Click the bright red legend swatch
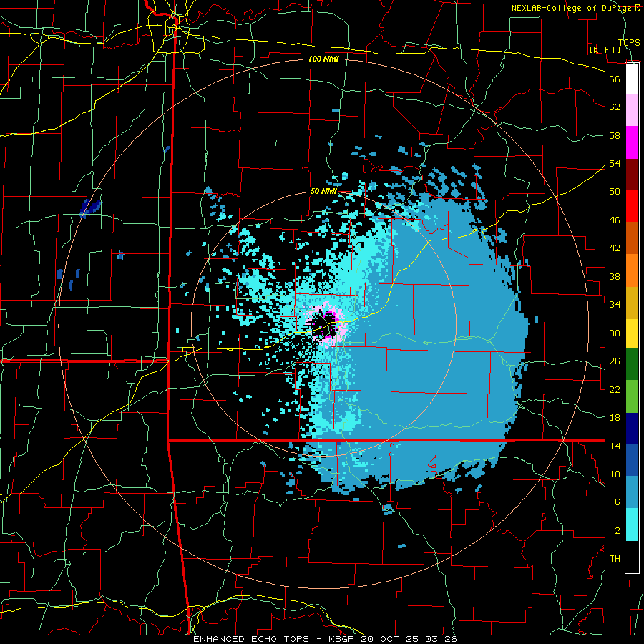The height and width of the screenshot is (644, 644). click(632, 206)
